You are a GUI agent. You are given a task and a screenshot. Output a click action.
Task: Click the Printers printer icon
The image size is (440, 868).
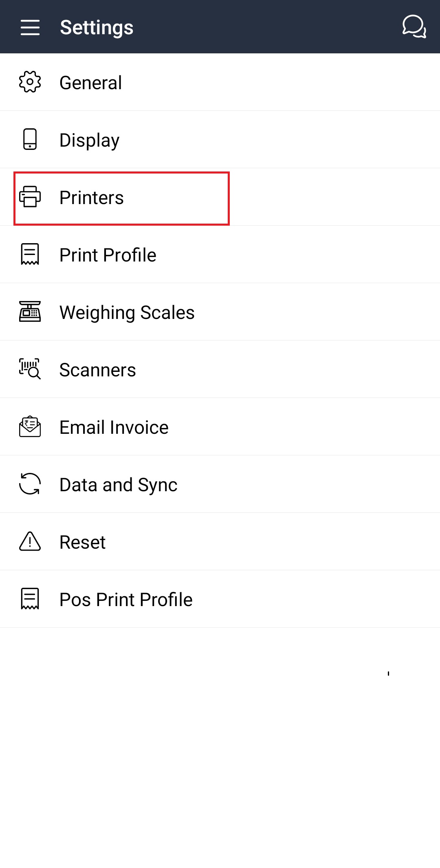coord(30,197)
